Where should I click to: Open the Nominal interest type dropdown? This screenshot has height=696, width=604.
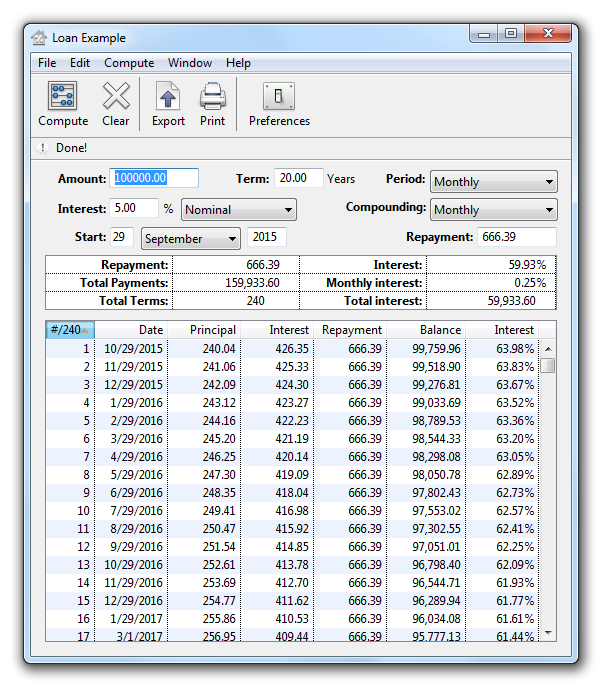[x=239, y=210]
